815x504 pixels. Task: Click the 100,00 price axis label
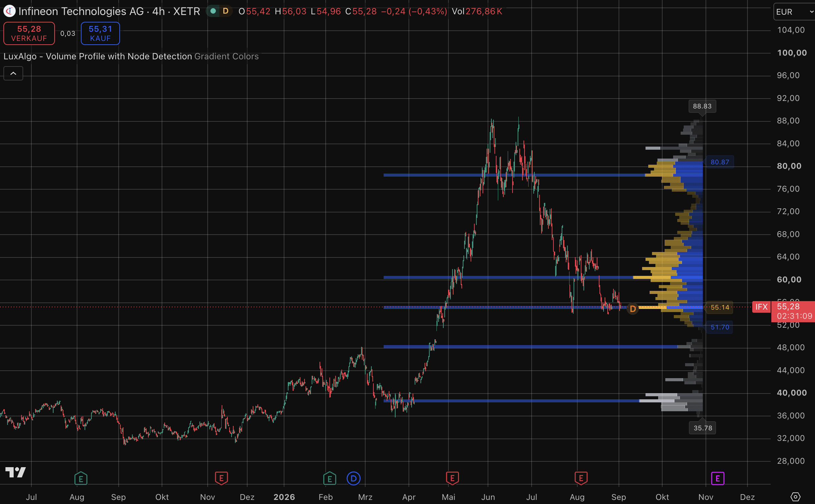click(x=792, y=53)
